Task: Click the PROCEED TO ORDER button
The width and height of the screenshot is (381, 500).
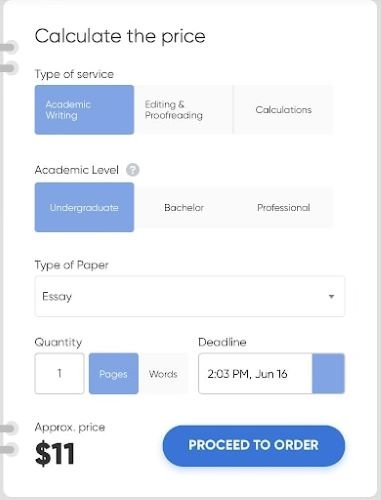Action: click(x=254, y=445)
